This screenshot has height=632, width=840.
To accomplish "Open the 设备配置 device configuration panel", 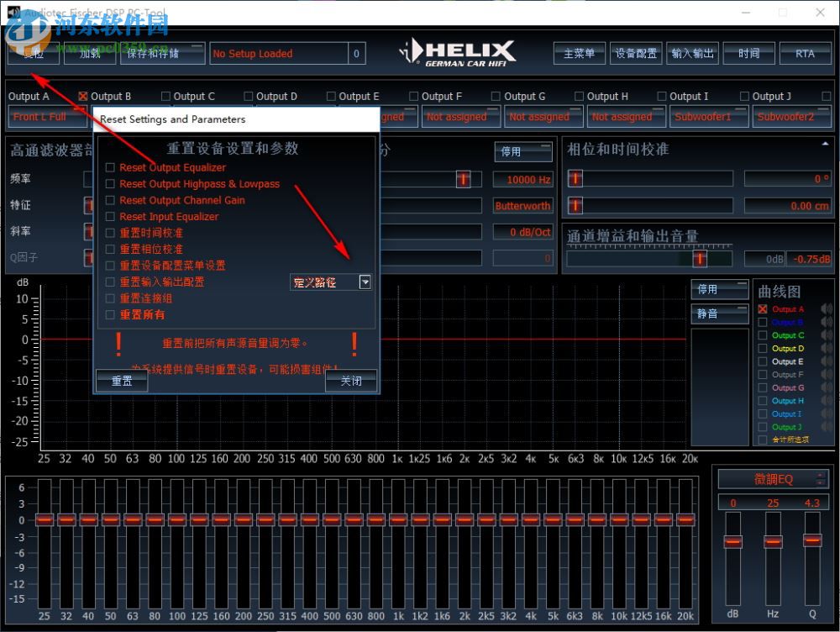I will tap(636, 52).
